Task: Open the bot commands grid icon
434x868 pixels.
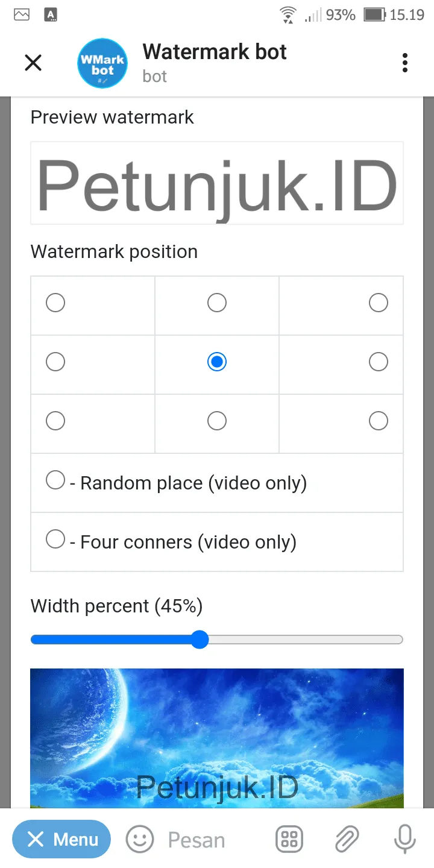Action: click(289, 839)
